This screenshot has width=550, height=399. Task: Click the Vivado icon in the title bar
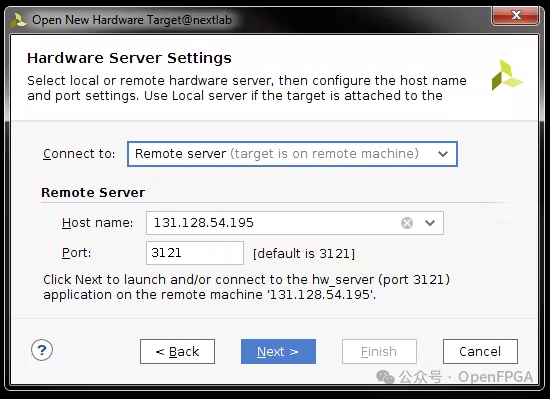18,20
